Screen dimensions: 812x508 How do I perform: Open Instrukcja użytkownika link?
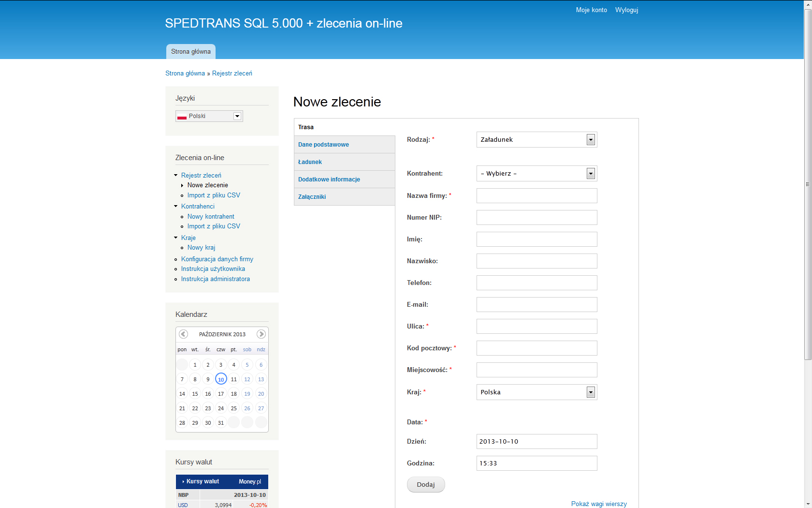[x=213, y=269]
